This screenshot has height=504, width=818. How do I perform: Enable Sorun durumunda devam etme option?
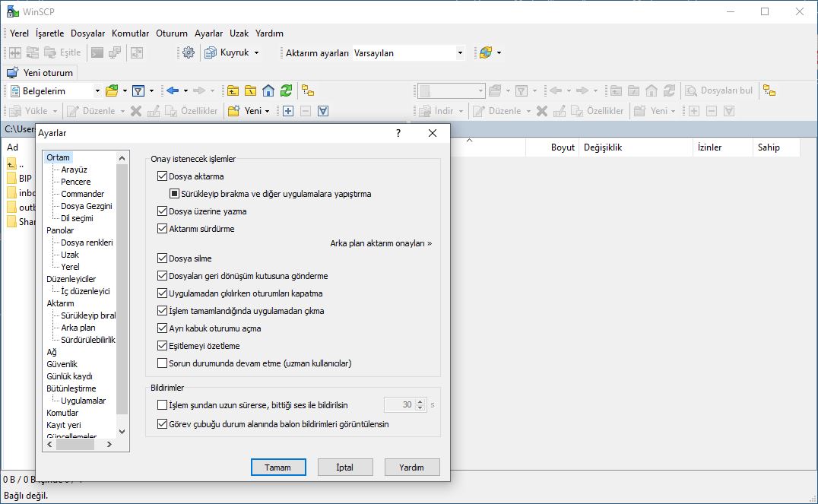point(162,363)
